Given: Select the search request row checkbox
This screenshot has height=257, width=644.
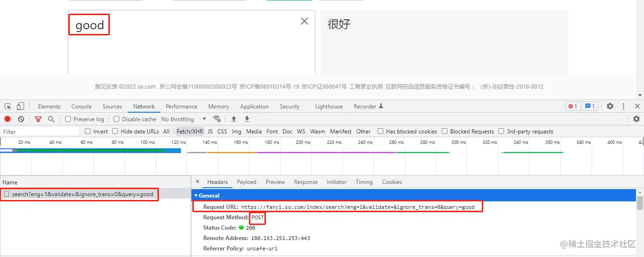Looking at the screenshot, I should [7, 194].
